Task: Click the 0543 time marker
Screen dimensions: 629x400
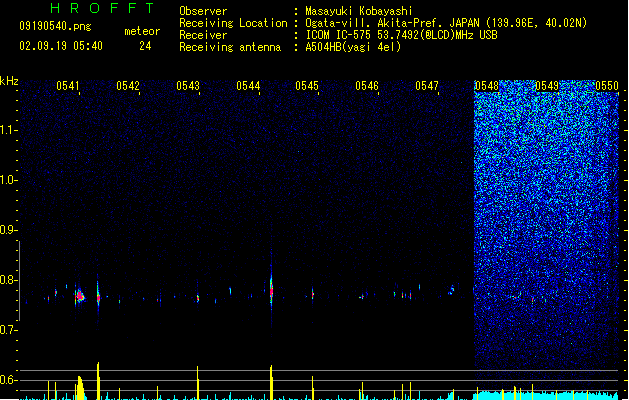Action: point(188,86)
